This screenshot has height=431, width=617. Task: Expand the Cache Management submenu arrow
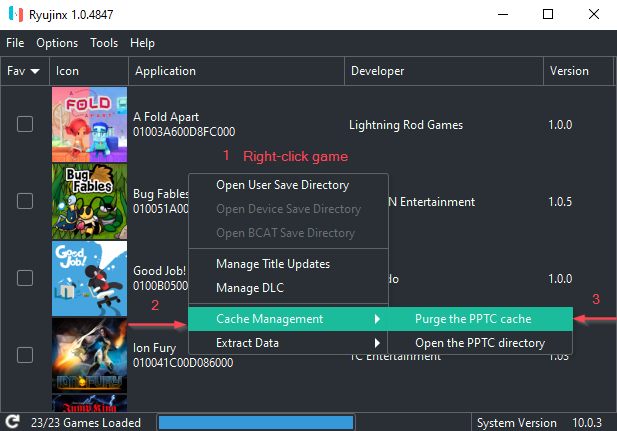[377, 319]
